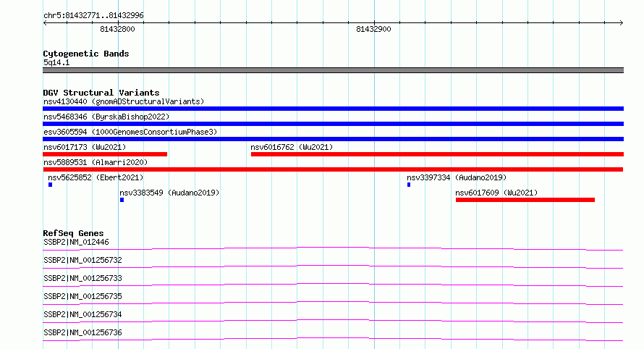Click the magenta gene line under NM_001256736
This screenshot has width=644, height=349.
(333, 339)
